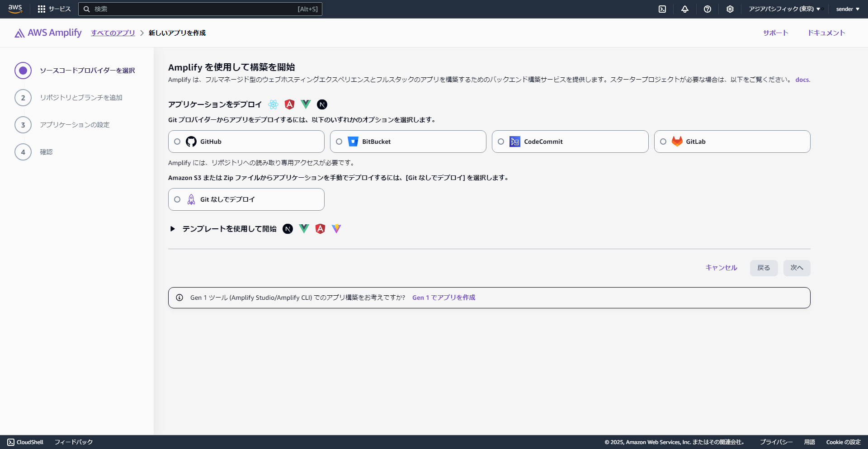The width and height of the screenshot is (868, 449).
Task: Open the docs. link in description
Action: tap(803, 80)
